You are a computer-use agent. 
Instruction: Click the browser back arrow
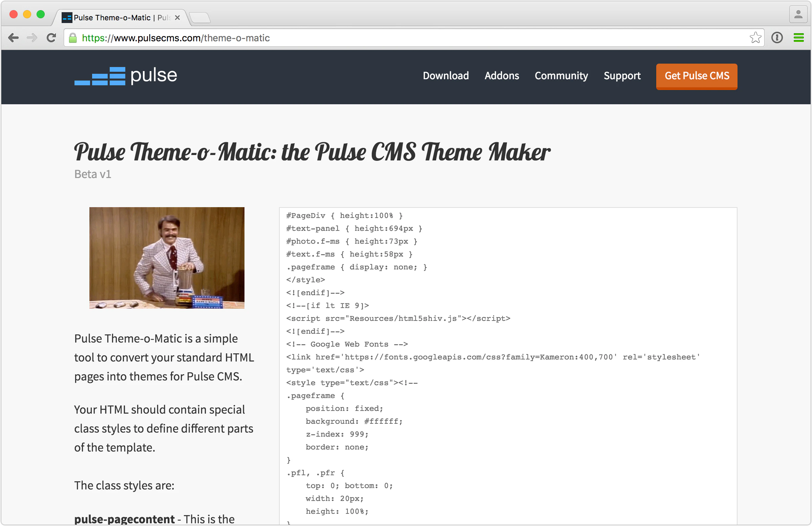[13, 38]
